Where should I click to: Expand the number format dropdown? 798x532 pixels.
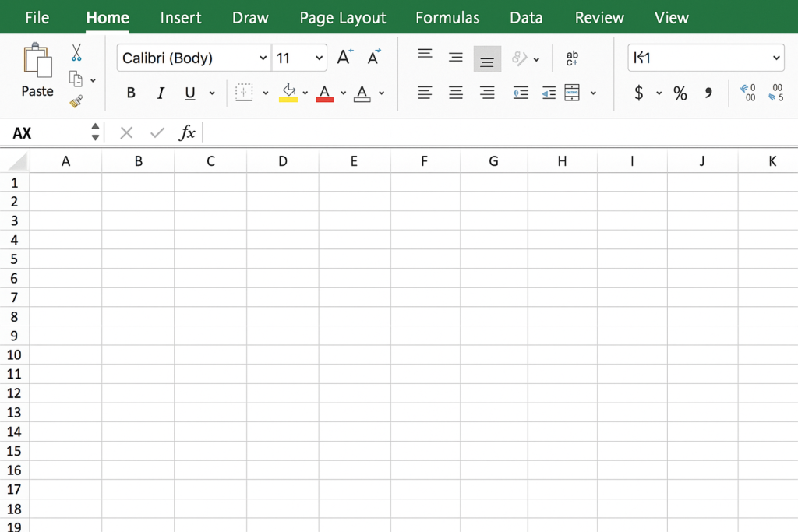pyautogui.click(x=775, y=58)
